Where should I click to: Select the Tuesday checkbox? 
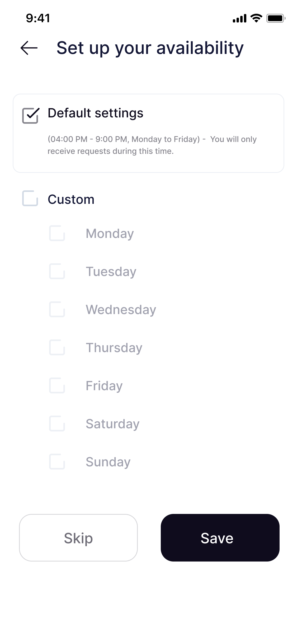coord(57,271)
